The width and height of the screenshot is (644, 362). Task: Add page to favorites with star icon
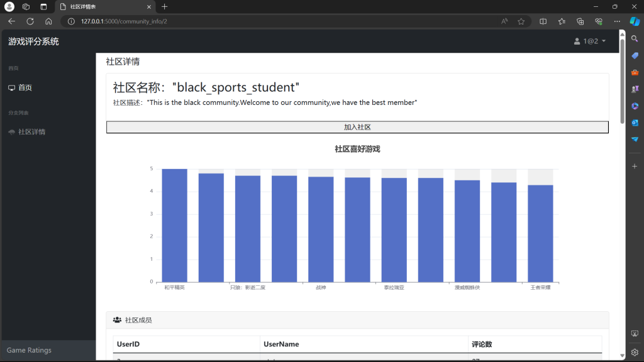[521, 21]
